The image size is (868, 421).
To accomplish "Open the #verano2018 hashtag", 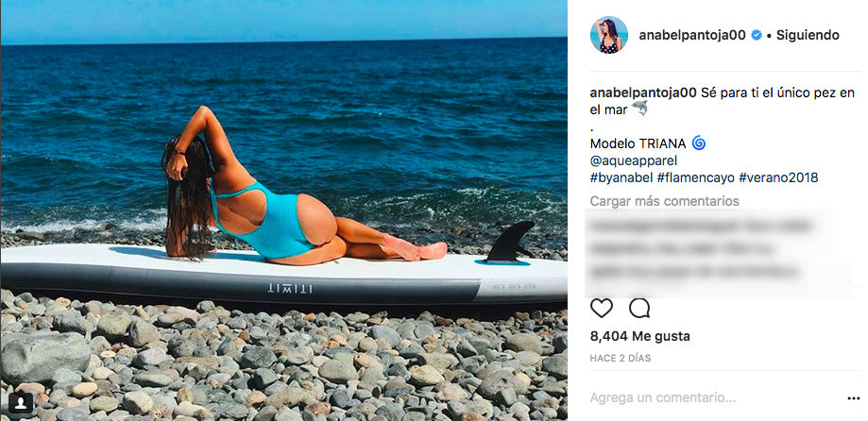I will (x=778, y=178).
